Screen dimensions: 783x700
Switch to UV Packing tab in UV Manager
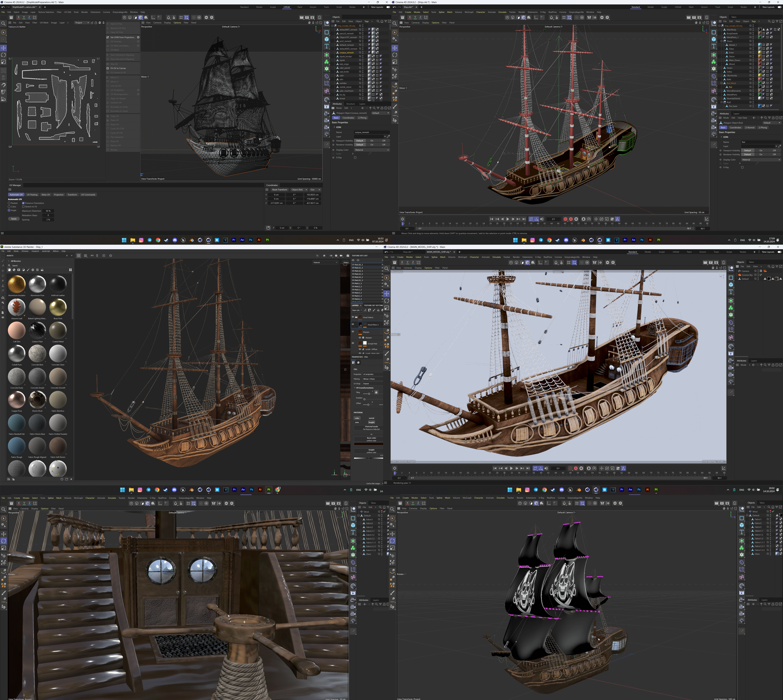pyautogui.click(x=32, y=195)
